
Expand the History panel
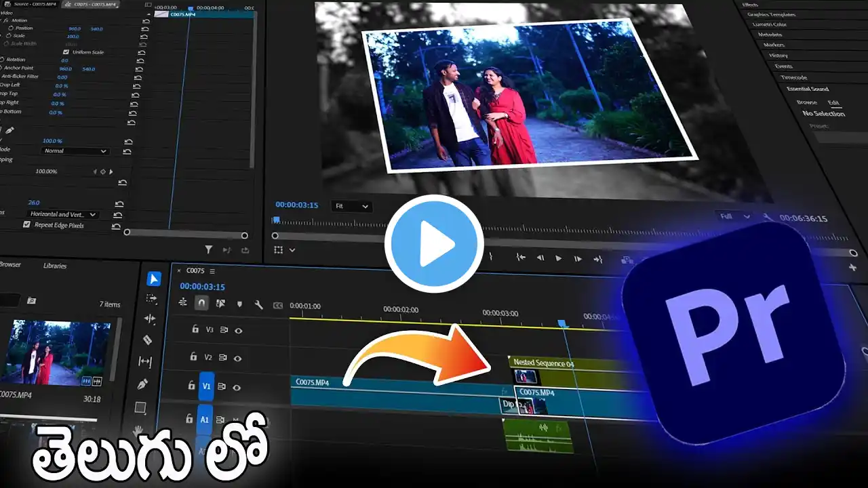point(778,56)
